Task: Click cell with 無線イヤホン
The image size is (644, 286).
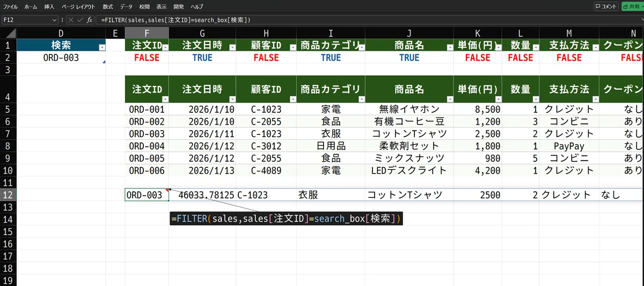Action: coord(409,109)
